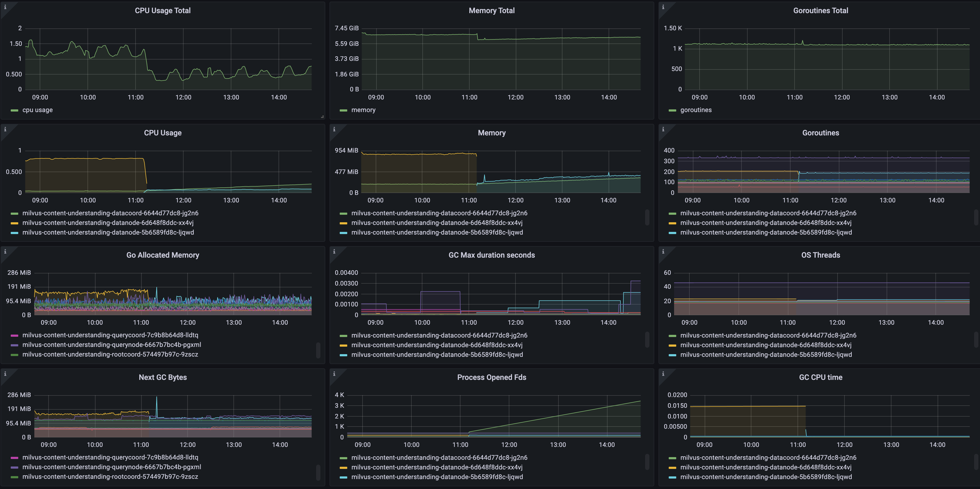Viewport: 980px width, 489px height.
Task: Click the GC CPU time panel info icon
Action: (663, 374)
